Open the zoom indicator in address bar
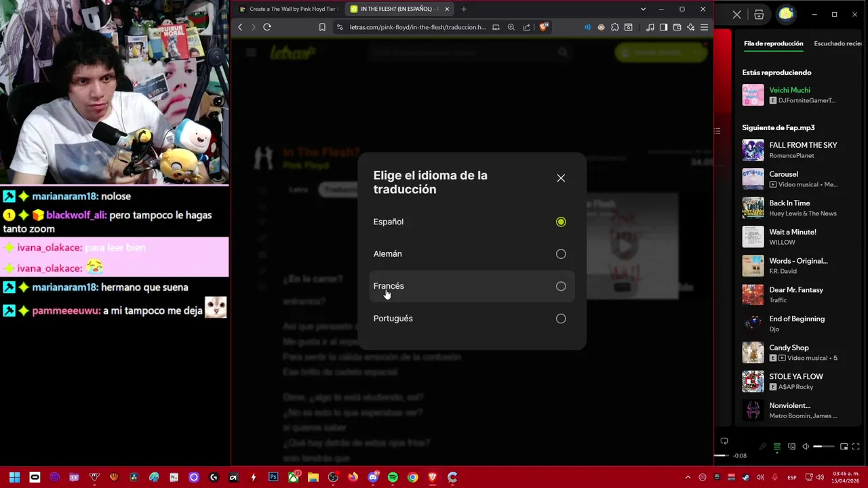Image resolution: width=868 pixels, height=488 pixels. 511,27
